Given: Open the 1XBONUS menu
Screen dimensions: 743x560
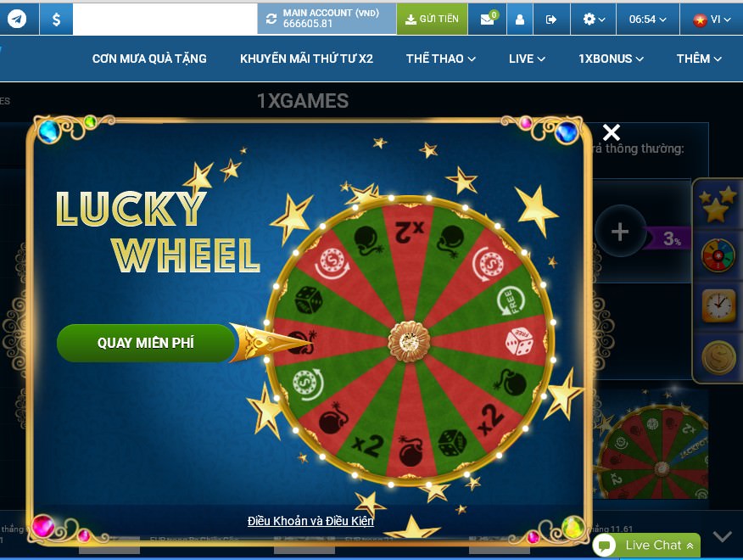Looking at the screenshot, I should (x=611, y=59).
